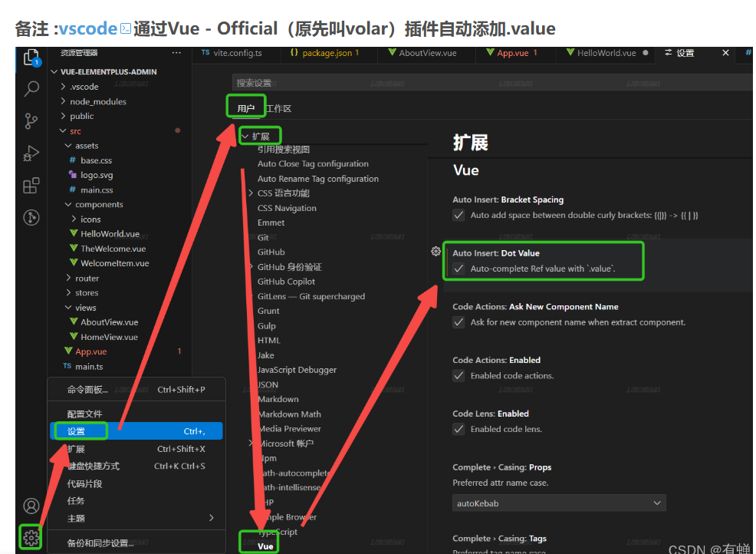Toggle Code Actions Enabled checkbox
Viewport: 756px width, 554px height.
pos(459,375)
